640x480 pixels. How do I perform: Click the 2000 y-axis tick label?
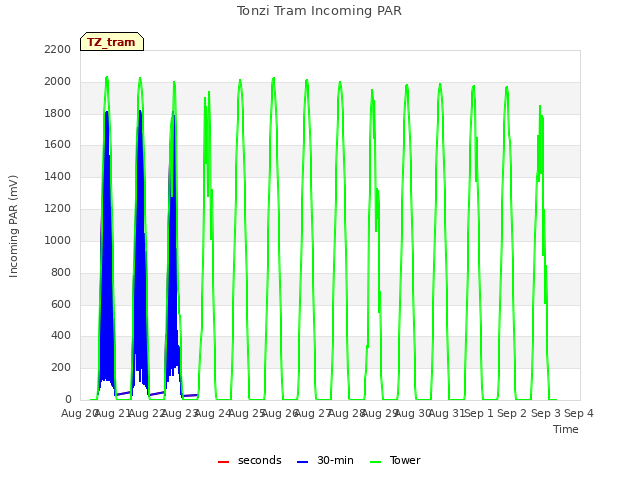click(x=58, y=82)
